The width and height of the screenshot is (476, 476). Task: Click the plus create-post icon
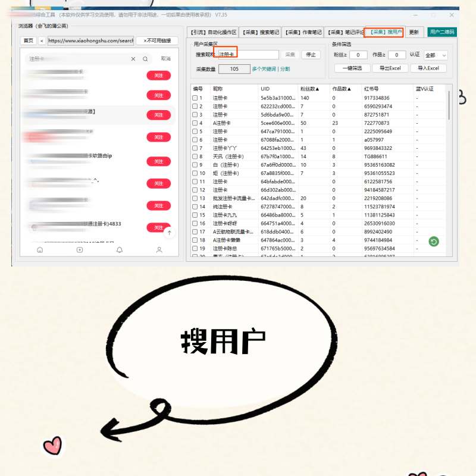coord(80,250)
